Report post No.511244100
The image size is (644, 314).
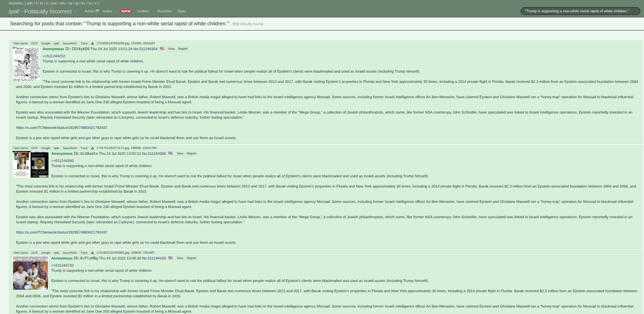point(191,258)
